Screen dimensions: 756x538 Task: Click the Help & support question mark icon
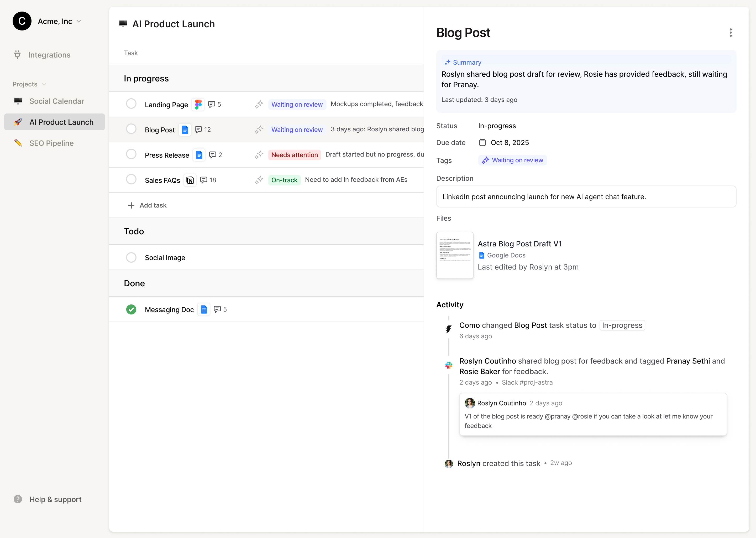(18, 499)
